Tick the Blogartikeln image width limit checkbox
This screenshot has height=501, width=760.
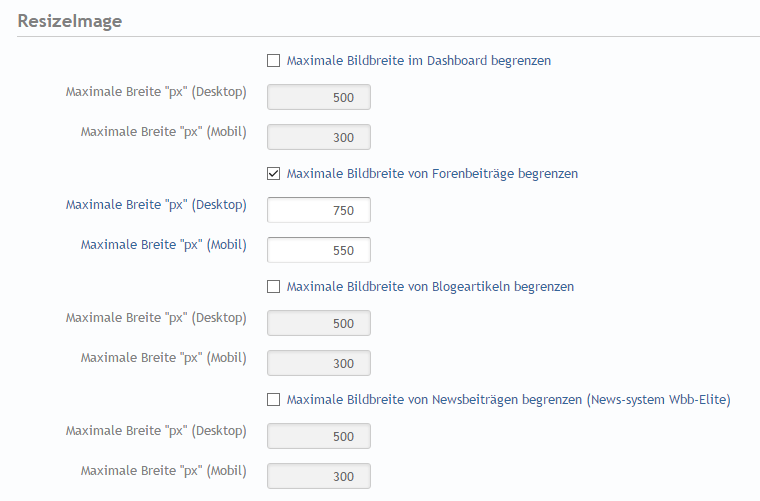point(274,287)
